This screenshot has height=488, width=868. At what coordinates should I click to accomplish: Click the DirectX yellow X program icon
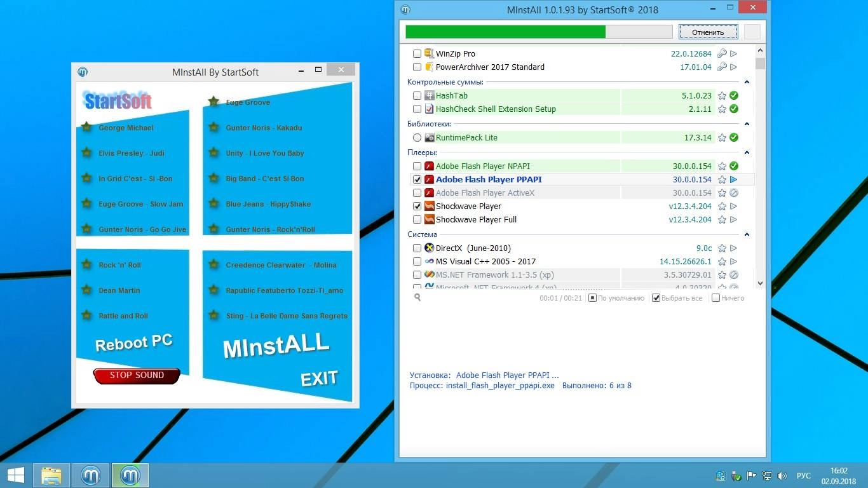click(429, 248)
